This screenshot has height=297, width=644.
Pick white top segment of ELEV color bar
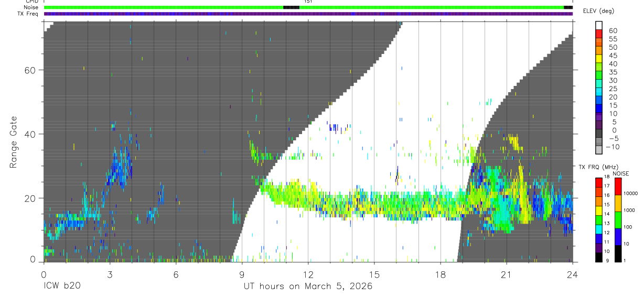click(599, 26)
